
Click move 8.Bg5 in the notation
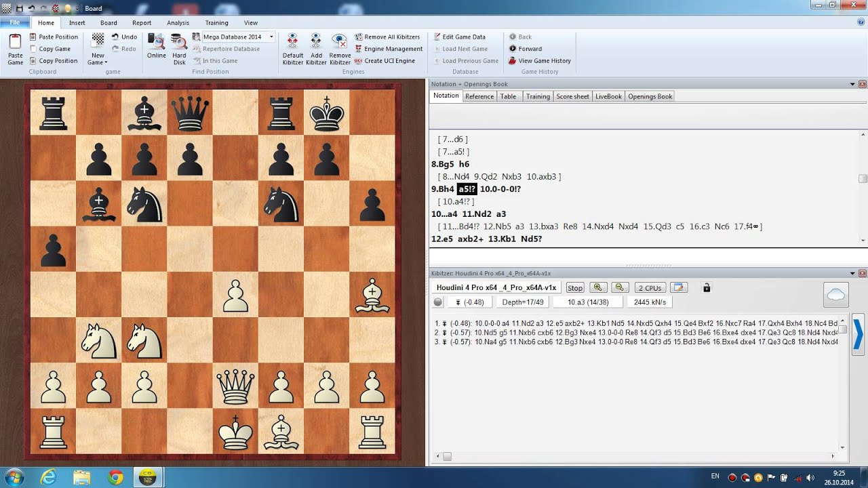(x=443, y=164)
